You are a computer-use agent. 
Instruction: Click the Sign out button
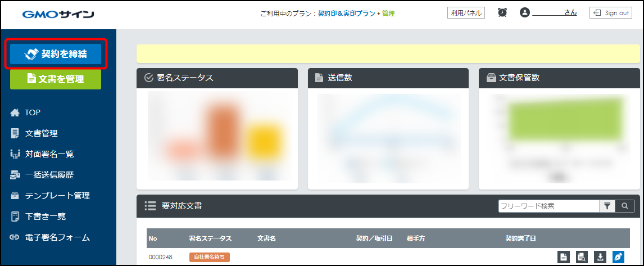[611, 13]
